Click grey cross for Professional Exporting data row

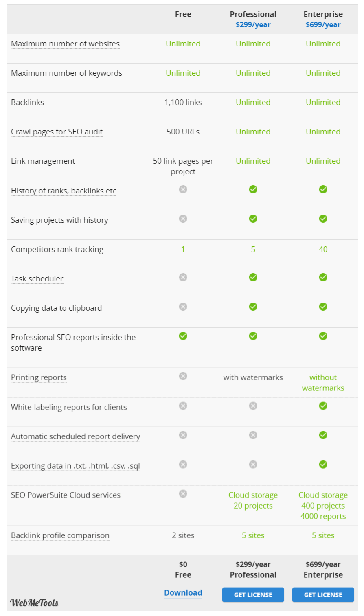click(253, 465)
